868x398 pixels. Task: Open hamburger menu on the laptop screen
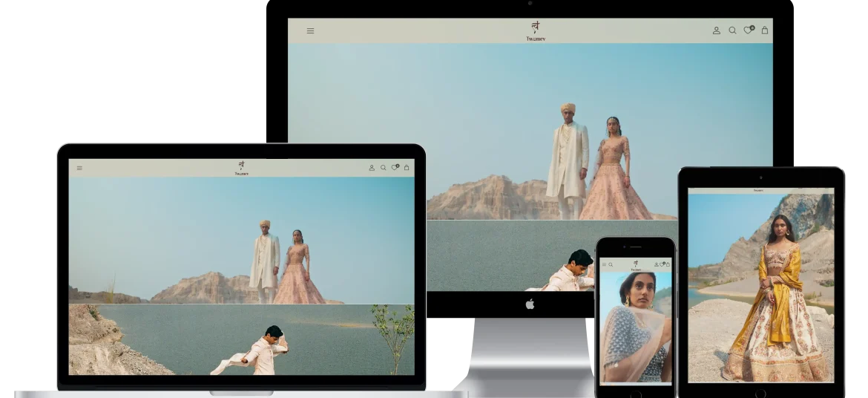click(80, 168)
